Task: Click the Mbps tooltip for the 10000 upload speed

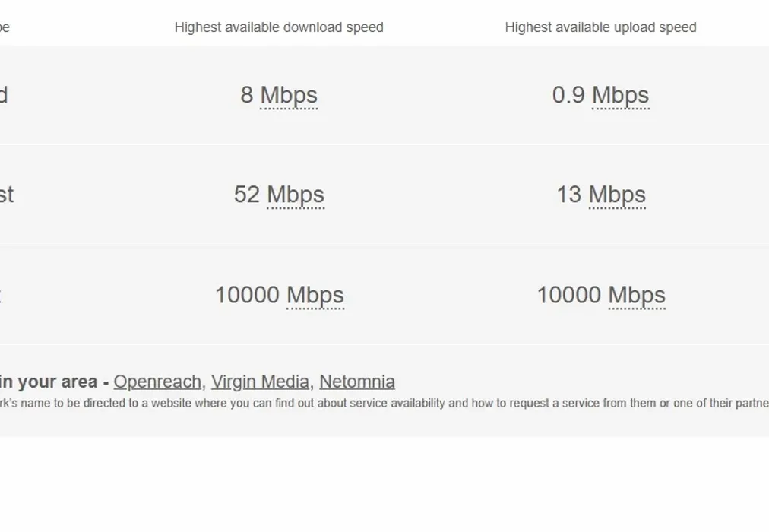Action: coord(638,296)
